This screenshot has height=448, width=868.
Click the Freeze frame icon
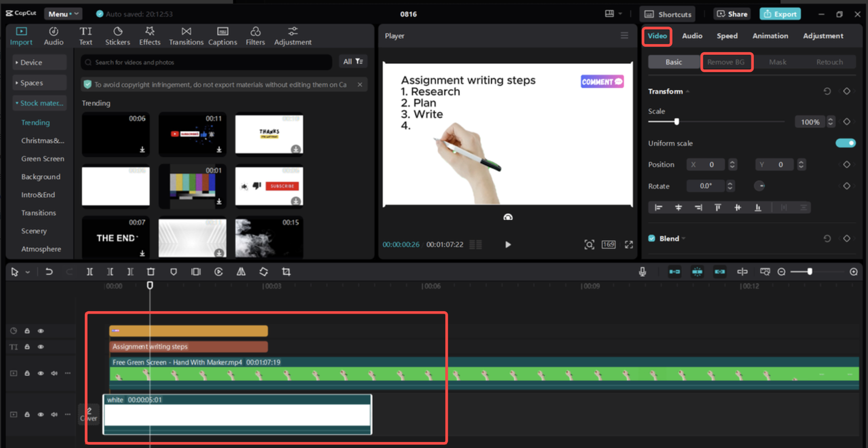pyautogui.click(x=196, y=272)
